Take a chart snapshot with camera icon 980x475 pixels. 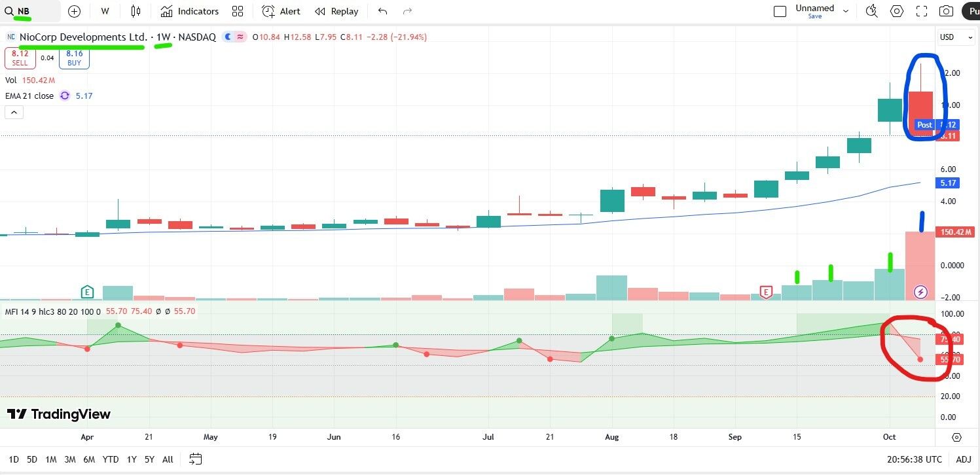click(946, 11)
